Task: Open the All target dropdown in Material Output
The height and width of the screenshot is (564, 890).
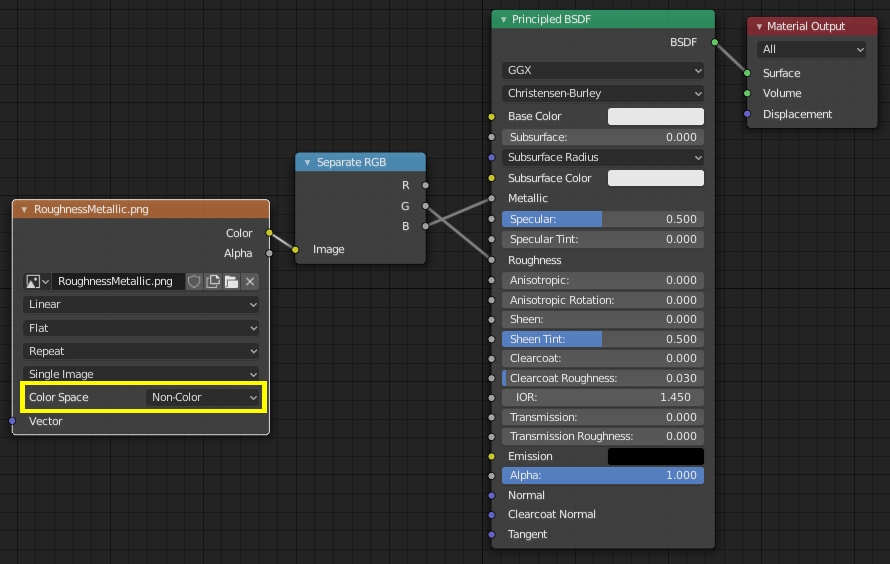Action: [x=811, y=49]
